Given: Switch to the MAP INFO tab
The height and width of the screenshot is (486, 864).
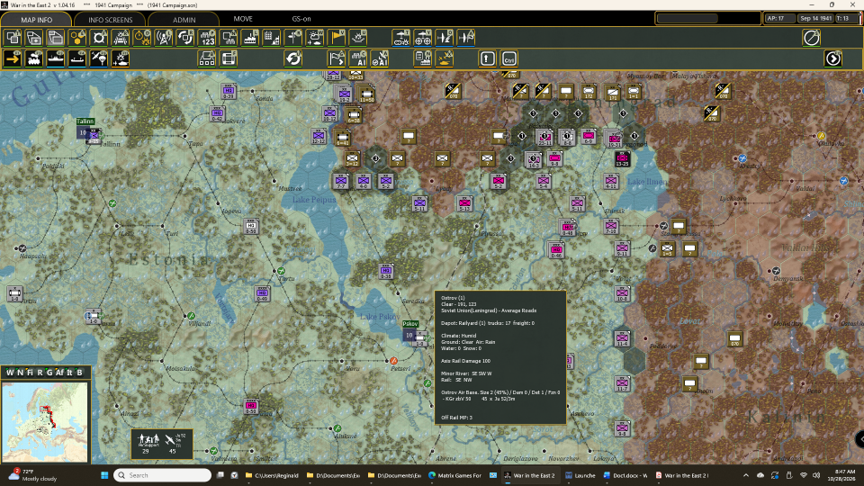Looking at the screenshot, I should [36, 19].
